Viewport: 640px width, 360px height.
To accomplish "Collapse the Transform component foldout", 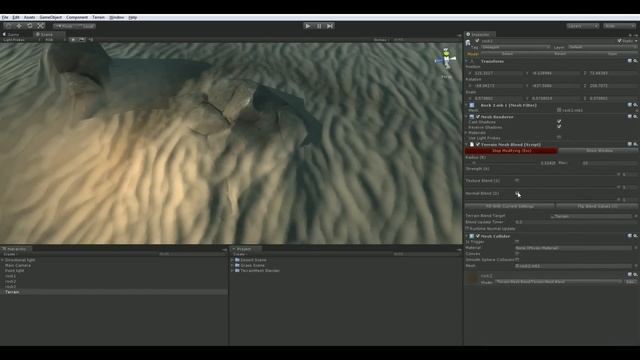I will [x=467, y=61].
